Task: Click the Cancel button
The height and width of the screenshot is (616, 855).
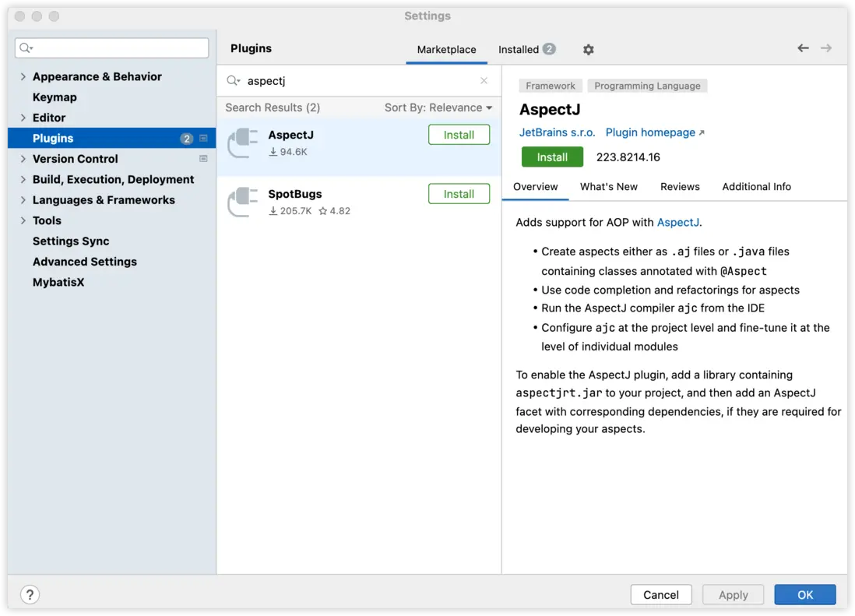Action: 661,594
